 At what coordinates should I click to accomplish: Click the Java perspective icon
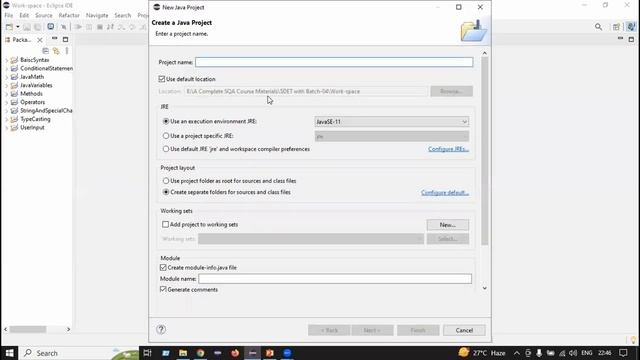click(631, 27)
